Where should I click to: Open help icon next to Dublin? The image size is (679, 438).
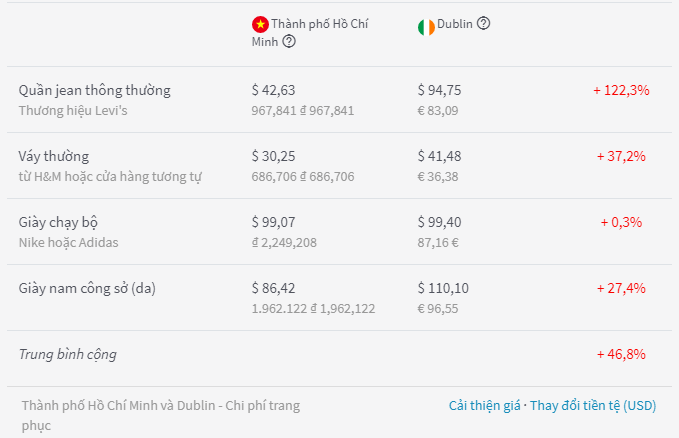483,23
